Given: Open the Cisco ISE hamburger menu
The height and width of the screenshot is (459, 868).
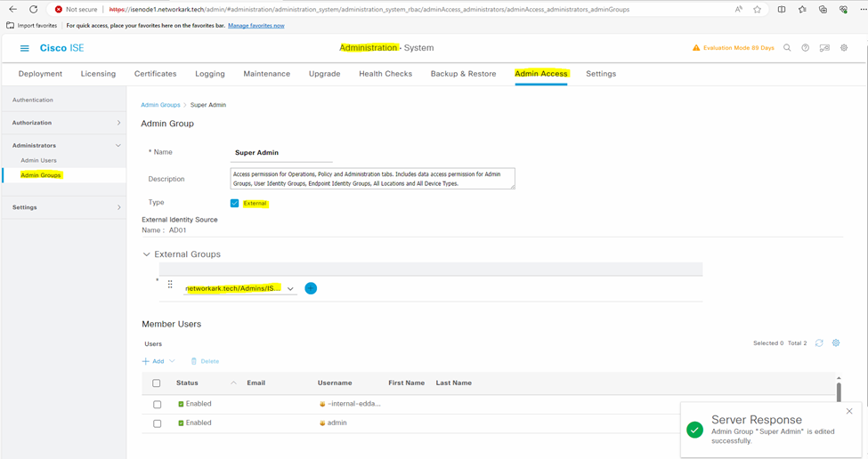Looking at the screenshot, I should (24, 48).
